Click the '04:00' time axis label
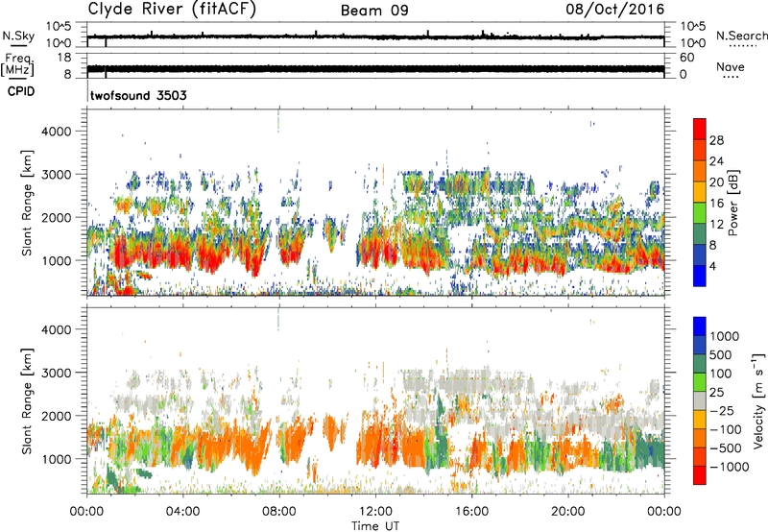The image size is (768, 532). [183, 512]
